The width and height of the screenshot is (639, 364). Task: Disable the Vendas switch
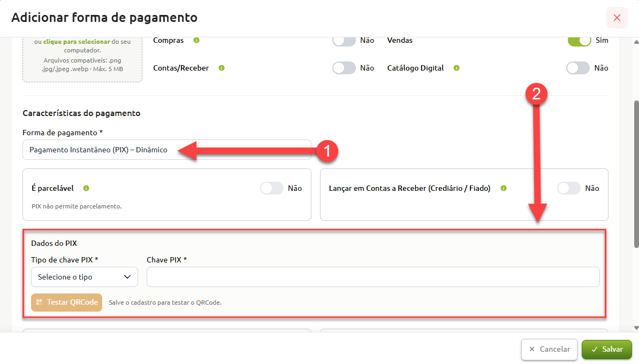tap(580, 40)
